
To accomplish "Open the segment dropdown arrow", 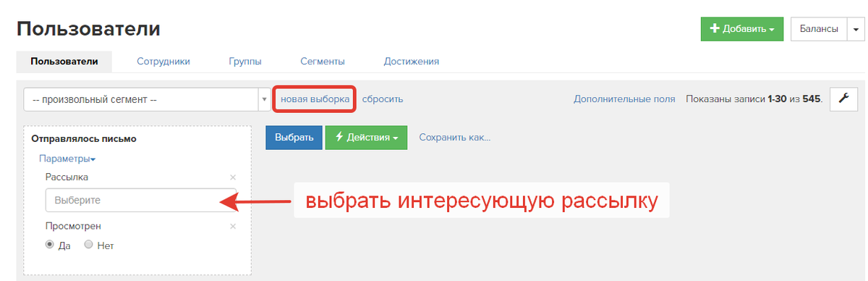I will (265, 99).
